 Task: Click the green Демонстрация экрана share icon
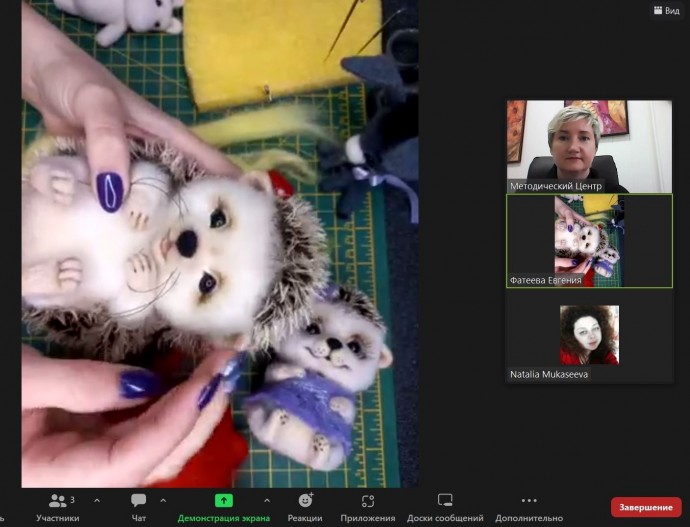(224, 500)
